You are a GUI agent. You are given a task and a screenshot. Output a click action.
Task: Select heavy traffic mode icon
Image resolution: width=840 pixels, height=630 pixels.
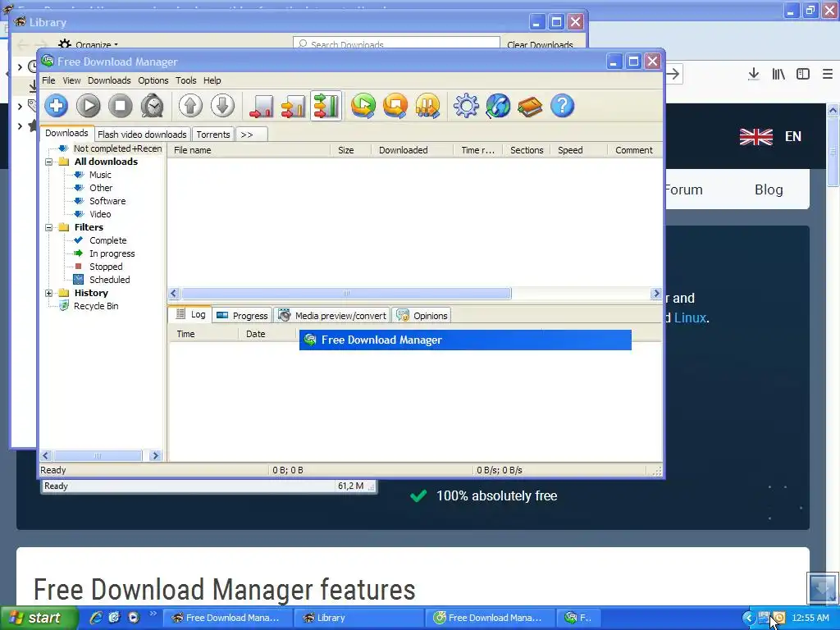tap(326, 106)
